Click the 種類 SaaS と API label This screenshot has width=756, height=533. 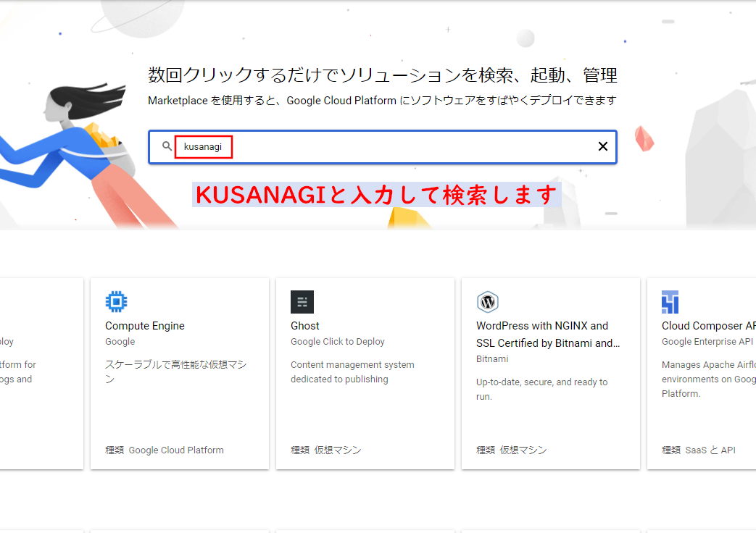click(699, 450)
